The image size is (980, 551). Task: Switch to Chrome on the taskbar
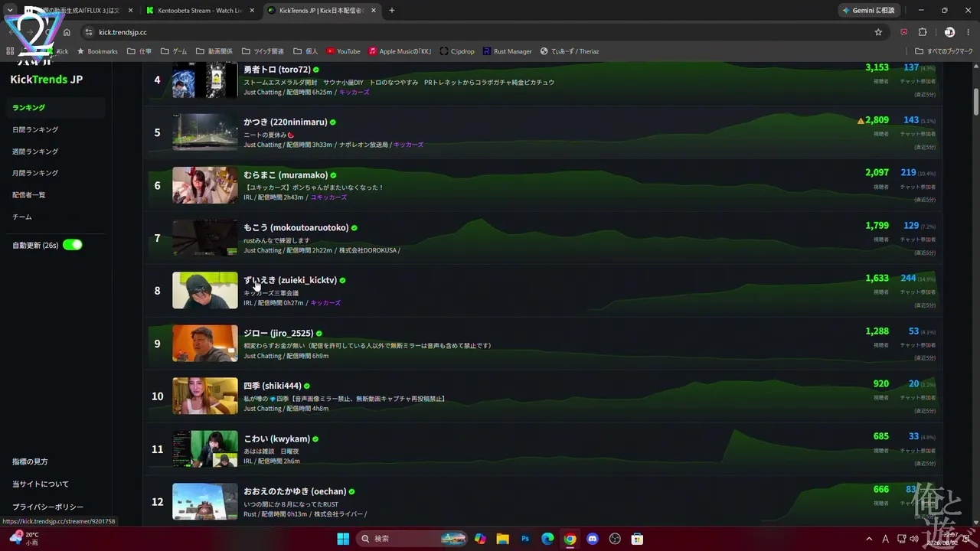coord(570,539)
